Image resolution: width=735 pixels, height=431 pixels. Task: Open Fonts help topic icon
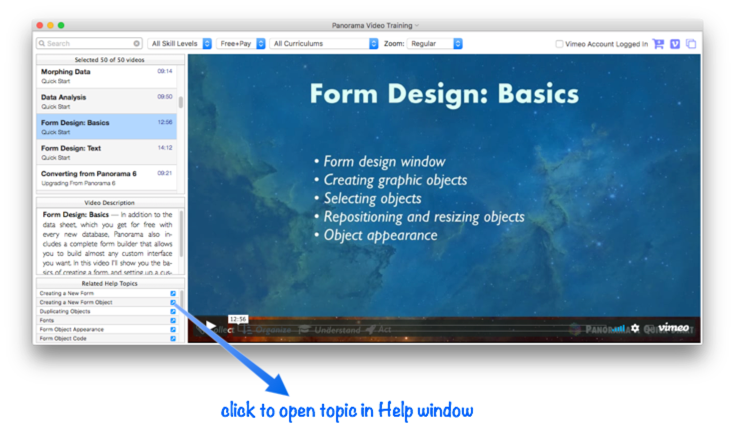pos(173,320)
